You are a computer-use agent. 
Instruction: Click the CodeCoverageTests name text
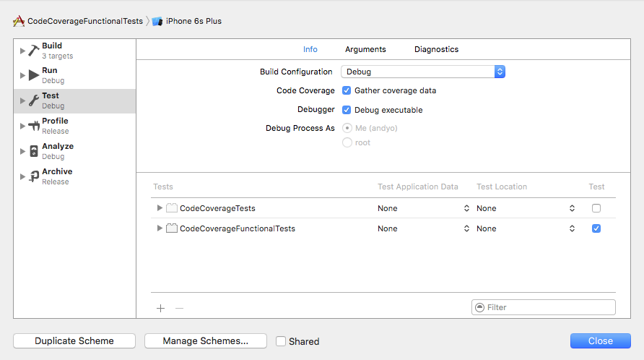point(217,208)
